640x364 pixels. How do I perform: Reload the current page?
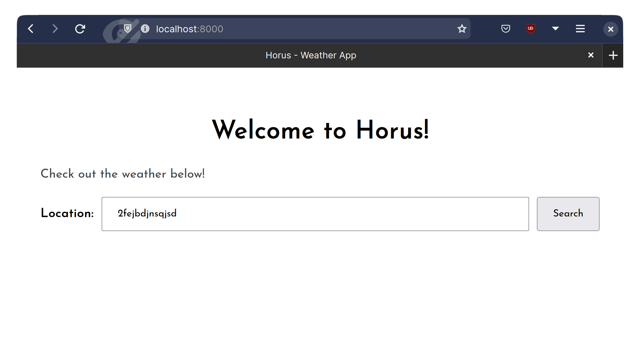80,29
